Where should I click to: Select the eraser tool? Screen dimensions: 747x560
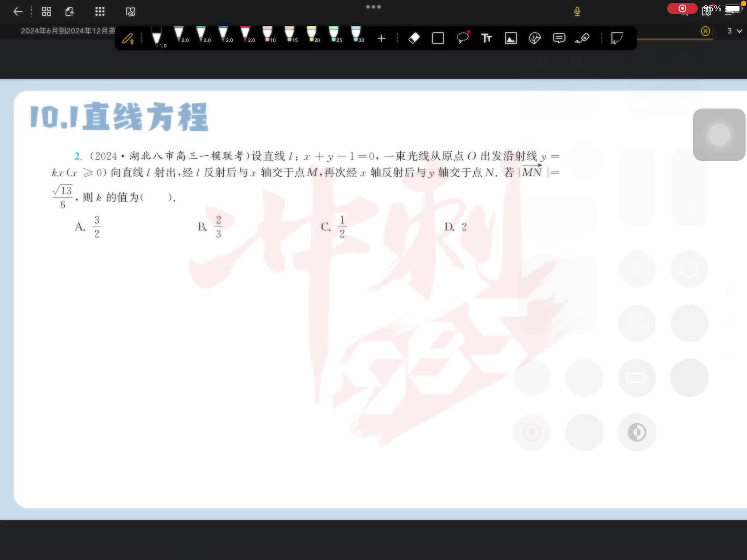point(414,38)
